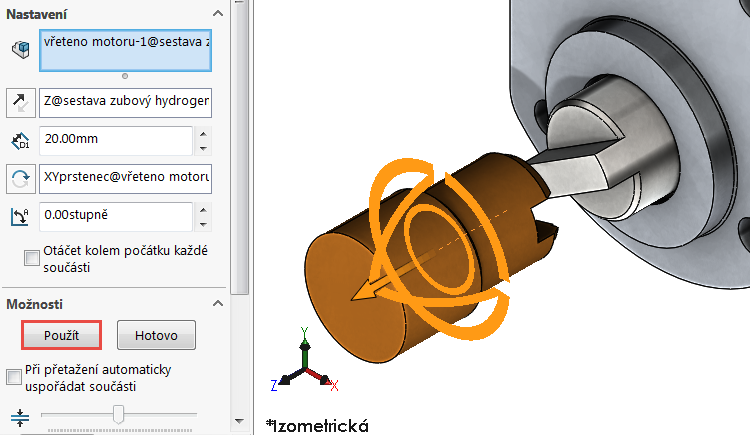Image resolution: width=750 pixels, height=435 pixels.
Task: Click the components selection cube icon
Action: coord(21,50)
